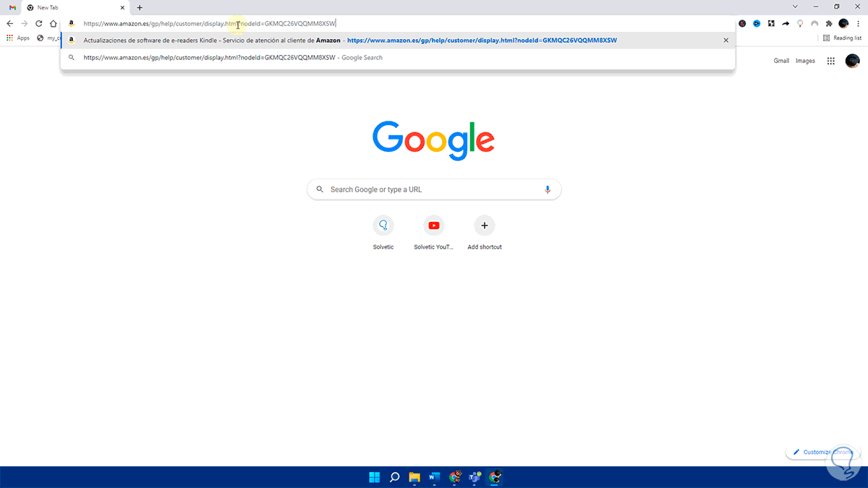
Task: Open the Solvetic YouTube shortcut tile
Action: tap(434, 232)
